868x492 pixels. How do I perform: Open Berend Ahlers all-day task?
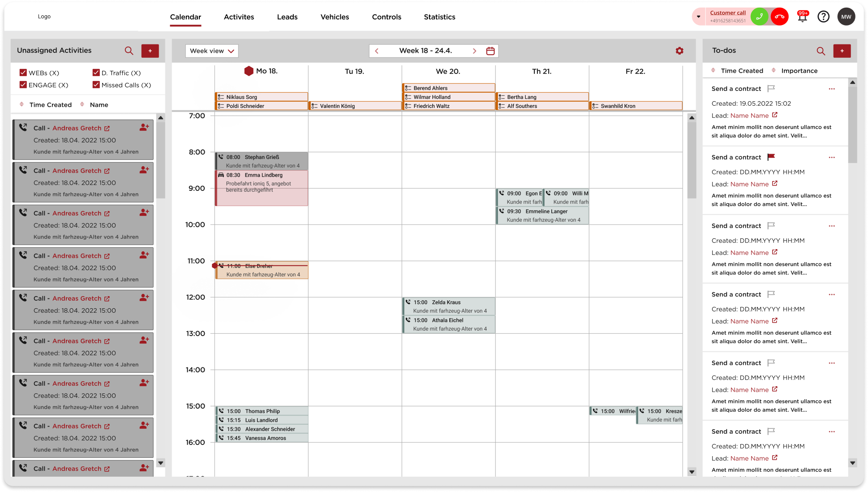[448, 88]
